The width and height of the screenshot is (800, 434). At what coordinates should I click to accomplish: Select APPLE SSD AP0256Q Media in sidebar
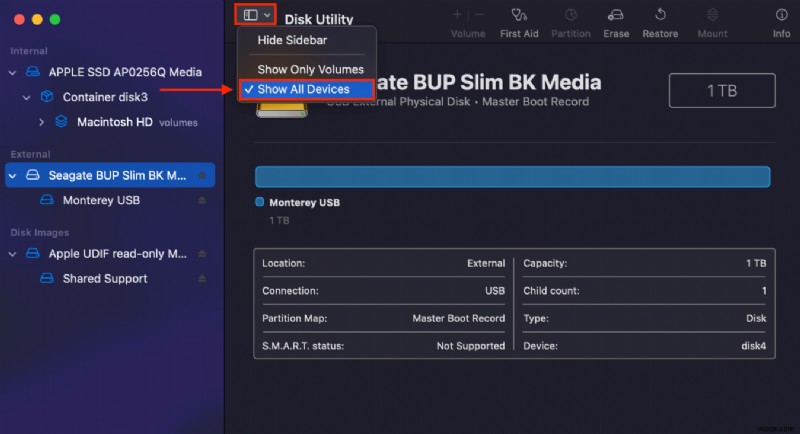(x=125, y=72)
